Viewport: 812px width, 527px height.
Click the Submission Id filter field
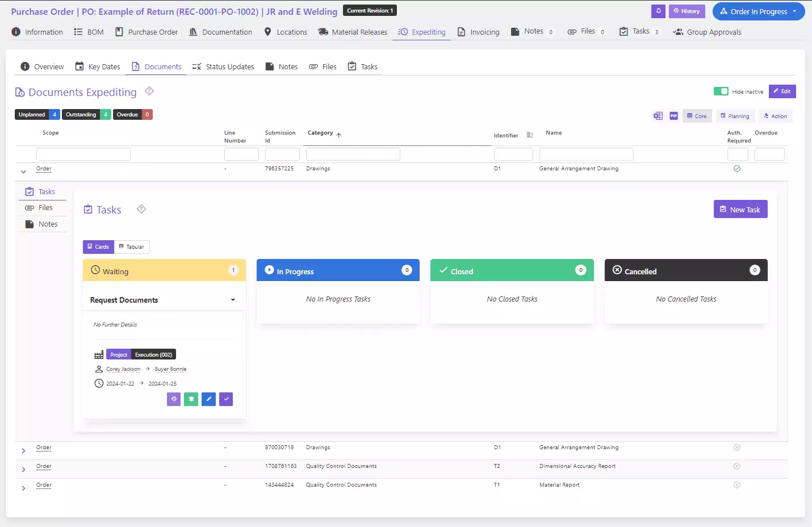point(282,154)
